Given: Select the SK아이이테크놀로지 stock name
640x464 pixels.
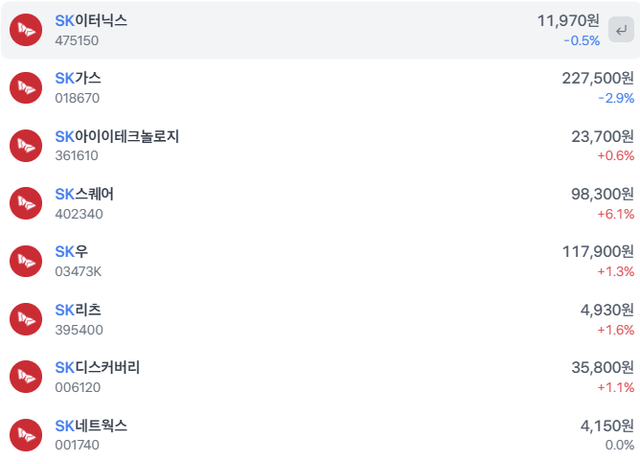Looking at the screenshot, I should coord(117,136).
